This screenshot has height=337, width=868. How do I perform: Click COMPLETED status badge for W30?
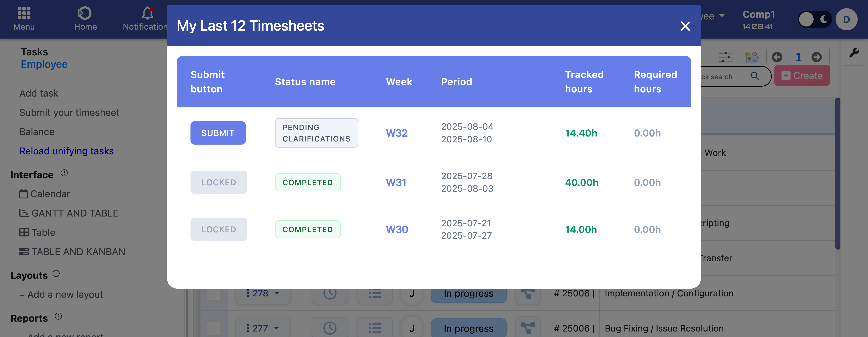(308, 229)
